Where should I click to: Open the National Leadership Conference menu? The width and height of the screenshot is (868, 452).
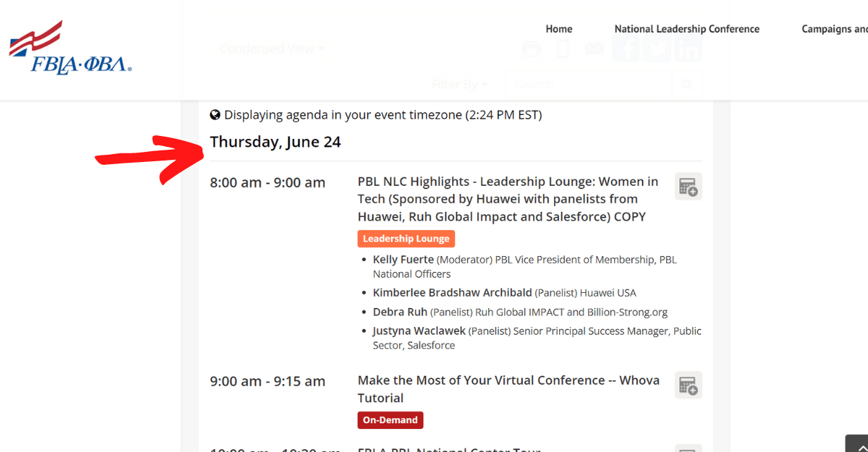click(x=686, y=29)
